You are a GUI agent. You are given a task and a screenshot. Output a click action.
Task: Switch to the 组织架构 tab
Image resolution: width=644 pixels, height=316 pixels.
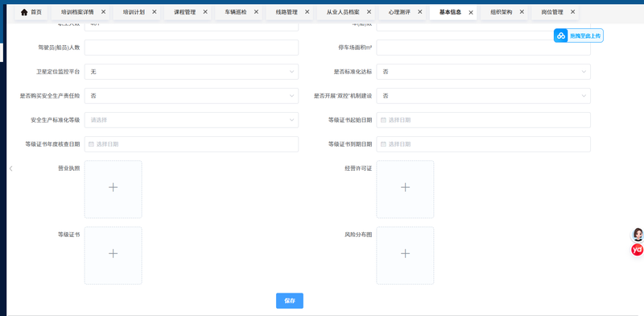501,12
